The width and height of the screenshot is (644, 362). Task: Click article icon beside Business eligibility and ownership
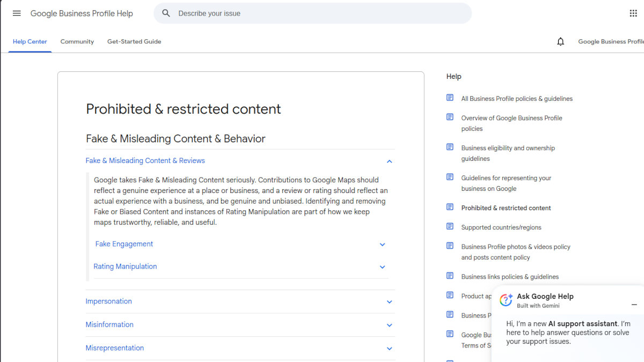click(x=450, y=147)
